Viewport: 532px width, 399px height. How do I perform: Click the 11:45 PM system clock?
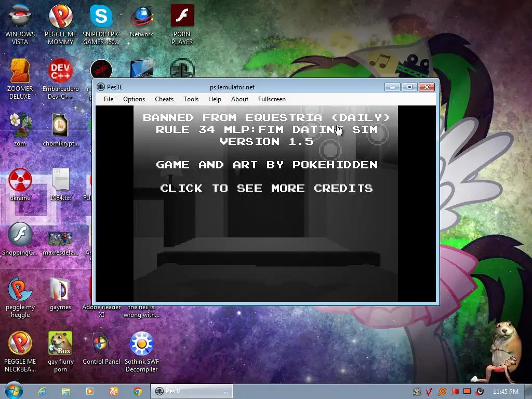[x=506, y=392]
